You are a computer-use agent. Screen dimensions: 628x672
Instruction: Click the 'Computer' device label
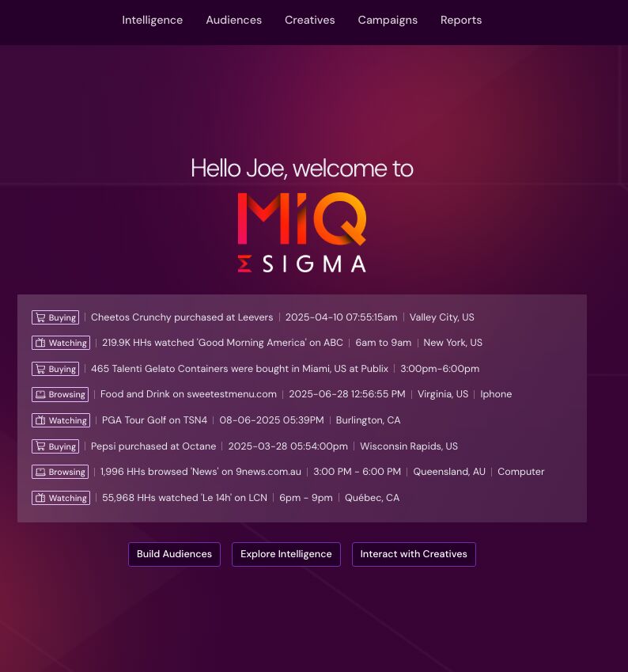pos(521,472)
